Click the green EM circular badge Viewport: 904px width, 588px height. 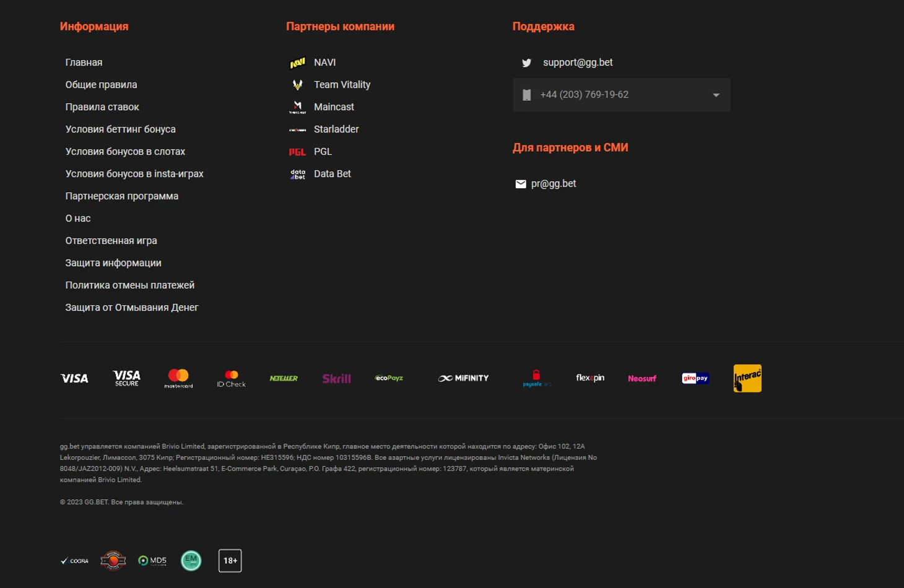coord(191,561)
